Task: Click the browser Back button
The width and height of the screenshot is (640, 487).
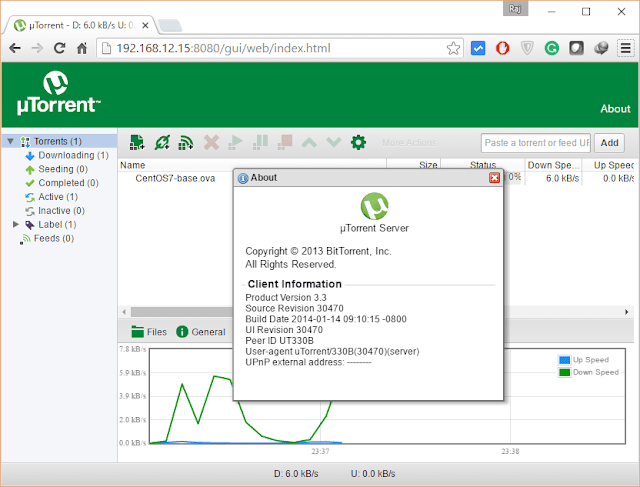Action: [15, 48]
